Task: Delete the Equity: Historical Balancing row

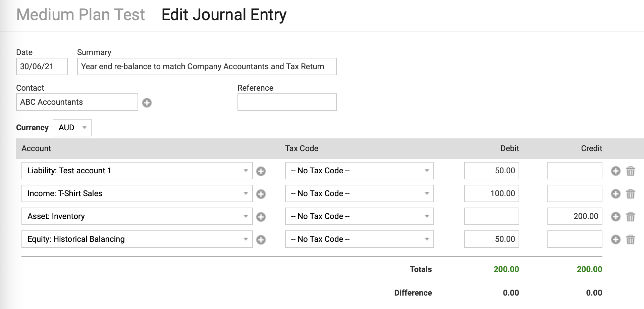Action: point(631,239)
